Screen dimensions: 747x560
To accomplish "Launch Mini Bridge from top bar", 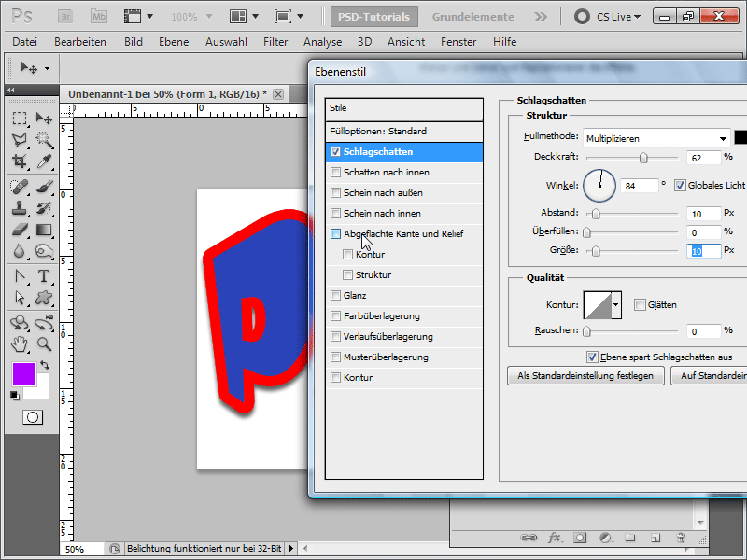I will click(99, 17).
